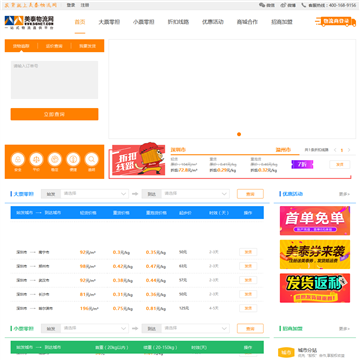Go to previous discount route page arrow
This screenshot has height=360, width=360.
pyautogui.click(x=335, y=150)
